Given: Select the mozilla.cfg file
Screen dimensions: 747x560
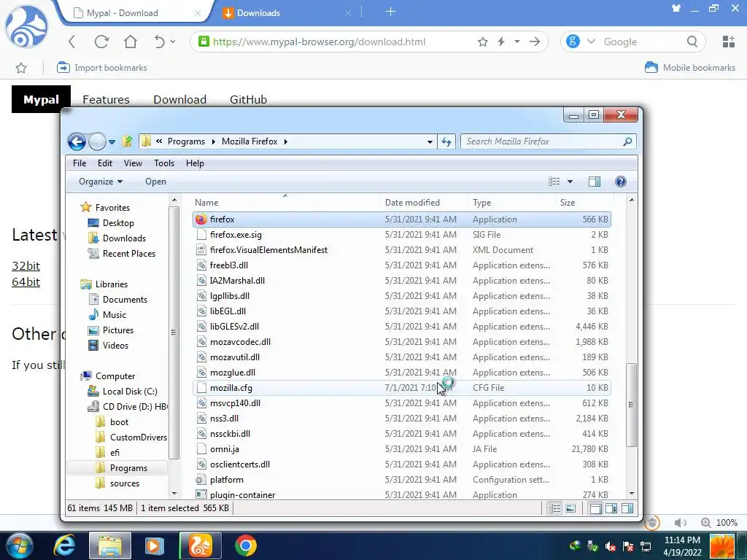Looking at the screenshot, I should 402,388.
